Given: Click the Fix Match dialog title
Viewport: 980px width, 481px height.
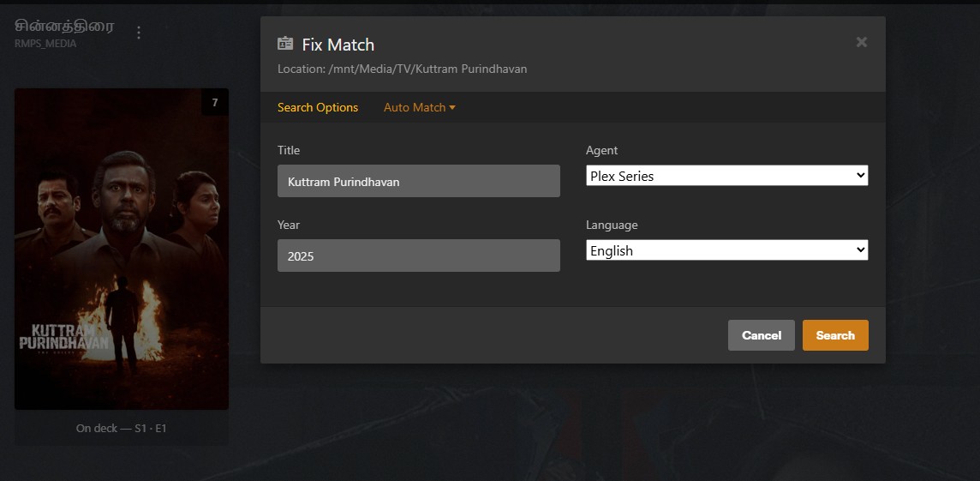Looking at the screenshot, I should pos(338,45).
